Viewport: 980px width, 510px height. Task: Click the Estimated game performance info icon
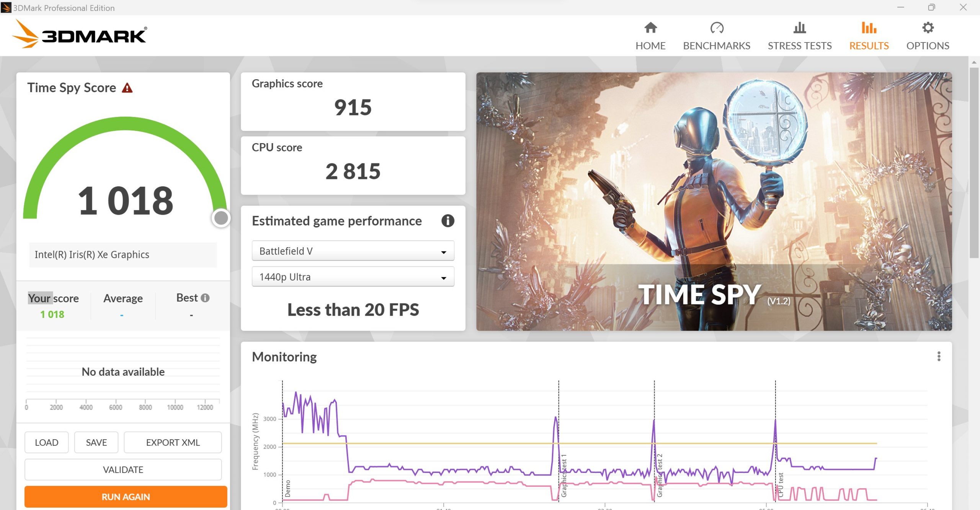448,221
